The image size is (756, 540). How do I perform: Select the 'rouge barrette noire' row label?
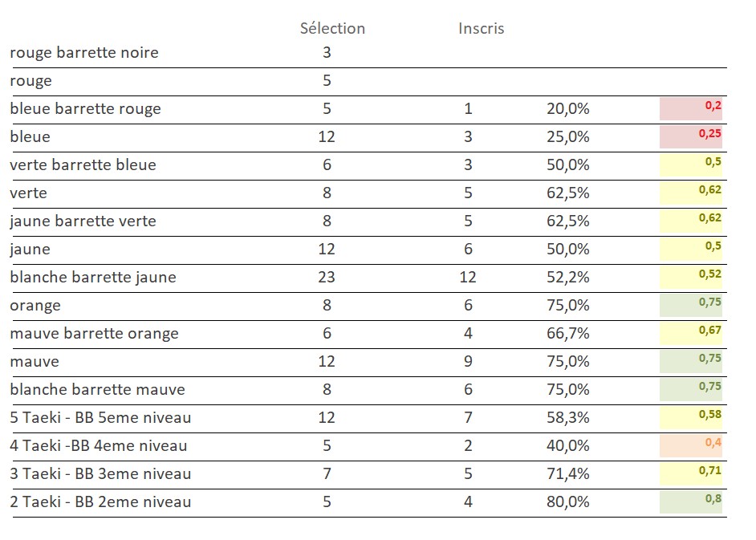tap(84, 53)
